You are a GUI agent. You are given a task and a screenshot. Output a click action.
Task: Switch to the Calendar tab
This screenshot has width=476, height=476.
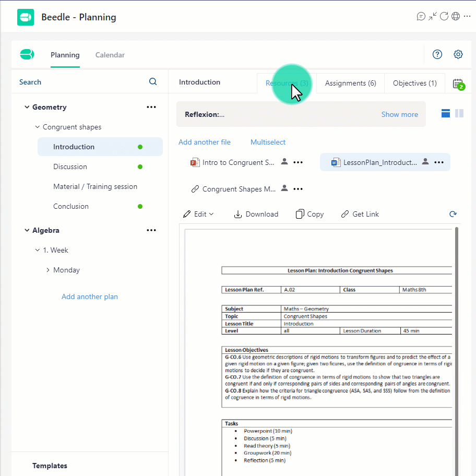click(110, 55)
